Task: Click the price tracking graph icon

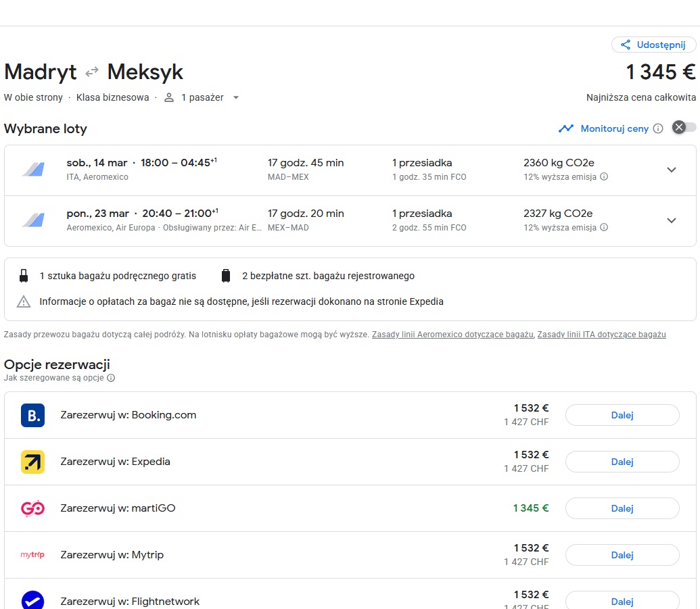Action: click(x=566, y=128)
